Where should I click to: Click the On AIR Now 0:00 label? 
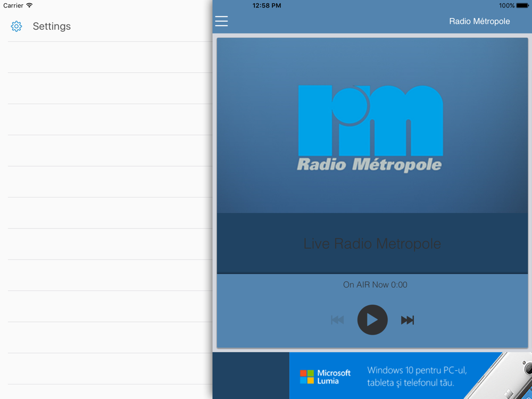pos(375,285)
